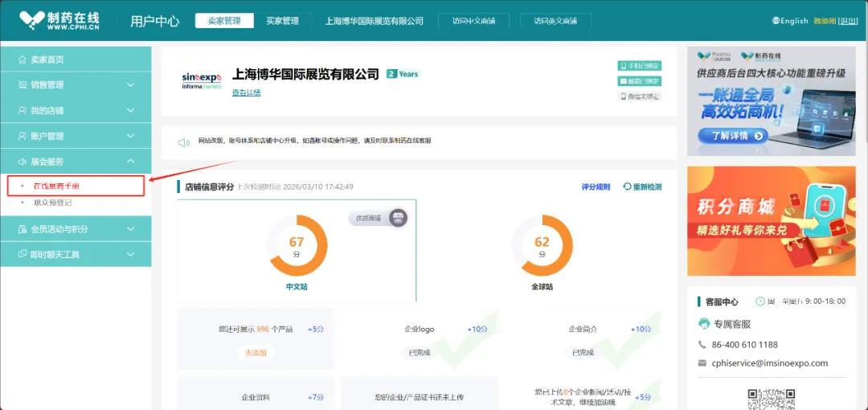This screenshot has height=410, width=868.
Task: Click the 邮箱已绑定 email status badge
Action: point(640,81)
